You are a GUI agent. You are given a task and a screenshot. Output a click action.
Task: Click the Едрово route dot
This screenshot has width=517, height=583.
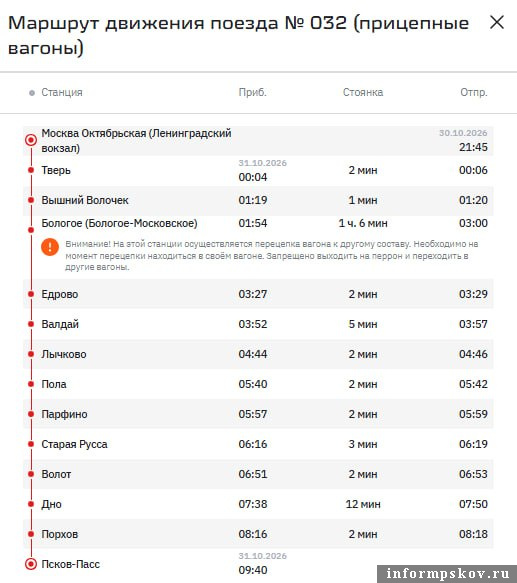[x=31, y=294]
